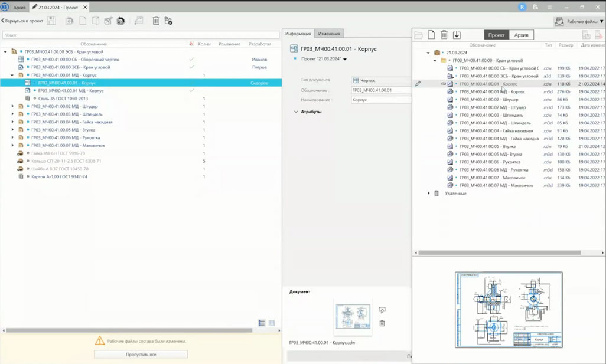This screenshot has height=364, width=606.
Task: Click the first transfer icon at panel's right
Action: point(586,35)
